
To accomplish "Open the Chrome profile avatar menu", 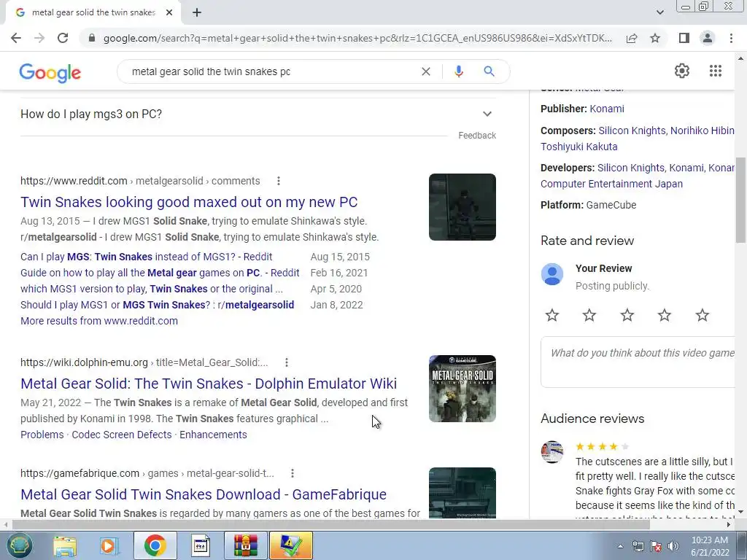I will [708, 38].
